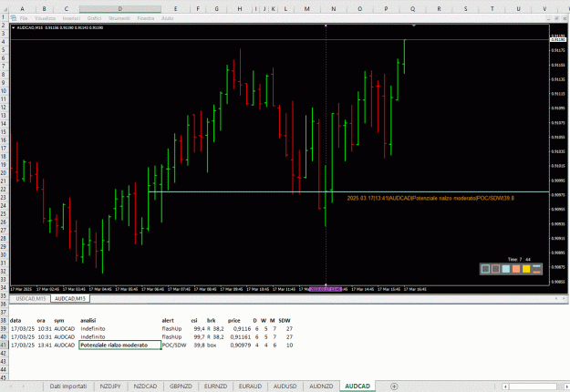
Task: Select row 38 header
Action: 4,320
